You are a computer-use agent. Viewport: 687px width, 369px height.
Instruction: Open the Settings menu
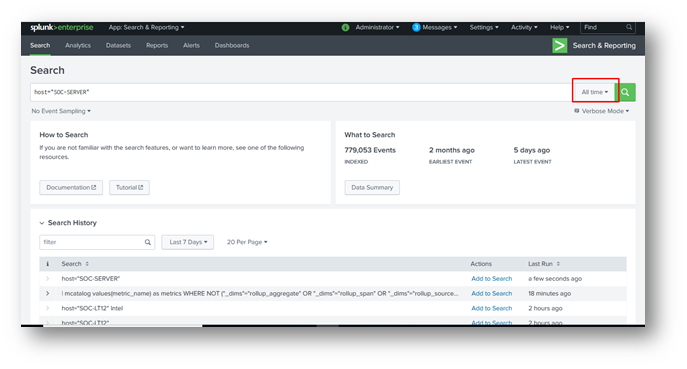point(484,27)
